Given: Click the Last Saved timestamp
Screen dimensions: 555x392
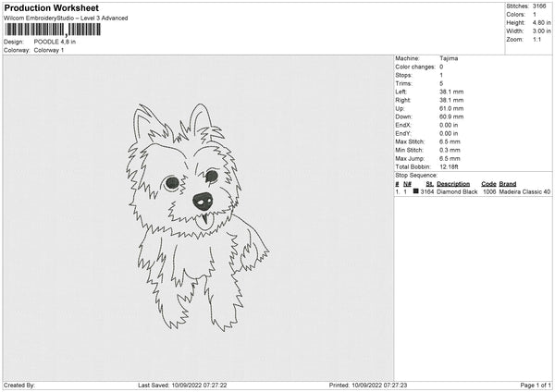Looking at the screenshot, I should 182,386.
